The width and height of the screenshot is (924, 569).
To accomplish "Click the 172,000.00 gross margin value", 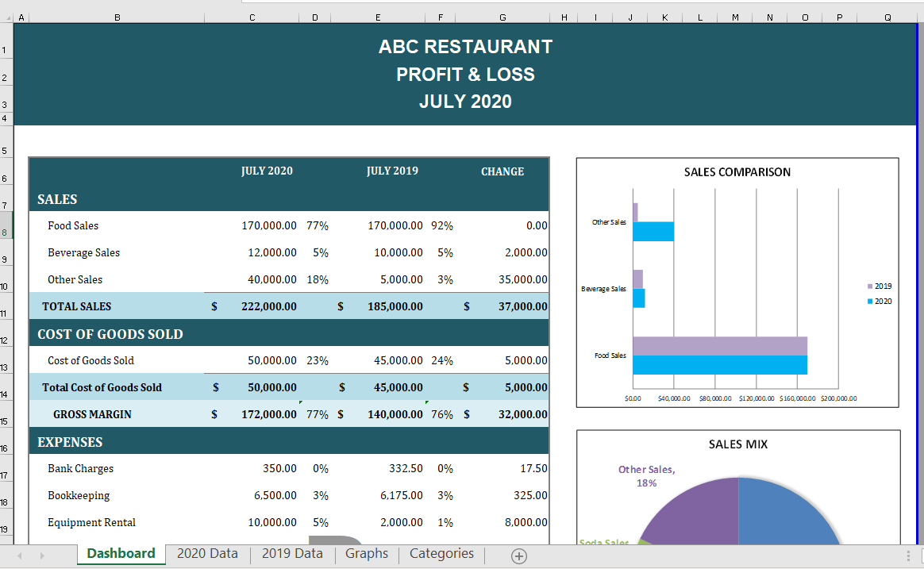I will tap(269, 415).
